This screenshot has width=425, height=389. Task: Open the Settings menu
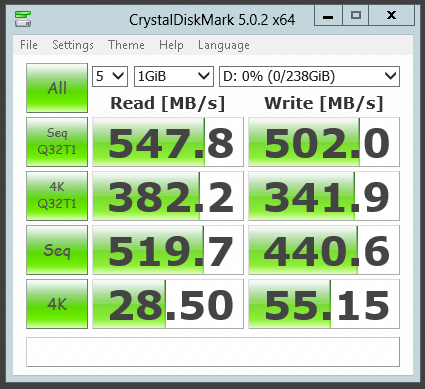point(73,45)
